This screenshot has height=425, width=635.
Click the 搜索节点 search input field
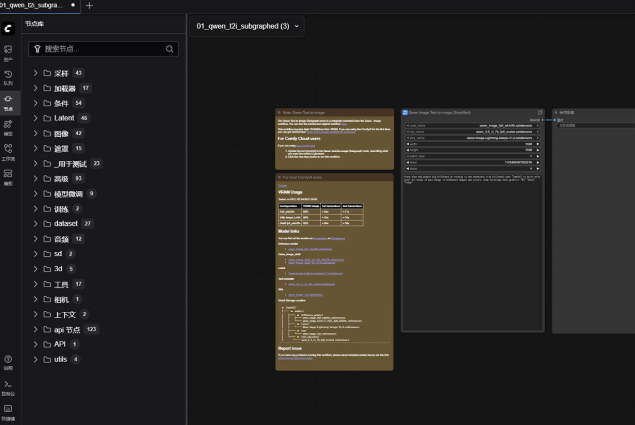click(103, 49)
